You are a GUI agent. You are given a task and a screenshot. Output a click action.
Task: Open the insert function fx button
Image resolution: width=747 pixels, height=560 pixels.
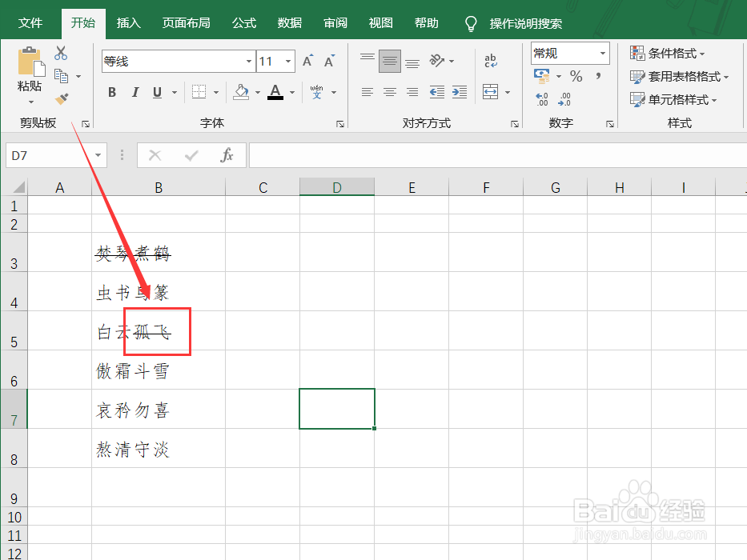227,155
